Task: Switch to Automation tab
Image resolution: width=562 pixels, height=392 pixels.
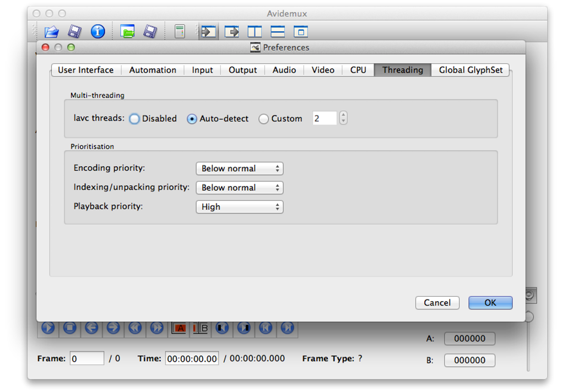Action: (x=153, y=70)
